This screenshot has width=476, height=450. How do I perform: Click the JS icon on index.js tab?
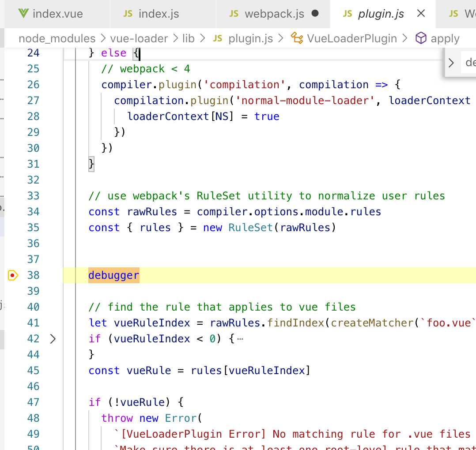point(128,14)
